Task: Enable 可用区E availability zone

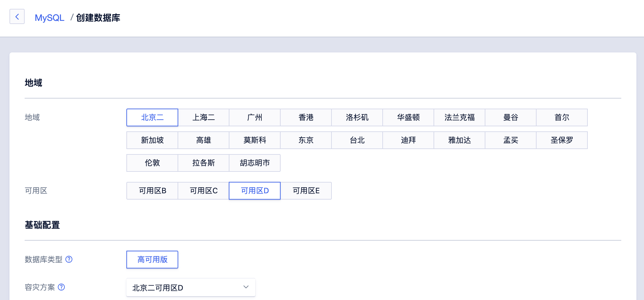Action: 306,190
